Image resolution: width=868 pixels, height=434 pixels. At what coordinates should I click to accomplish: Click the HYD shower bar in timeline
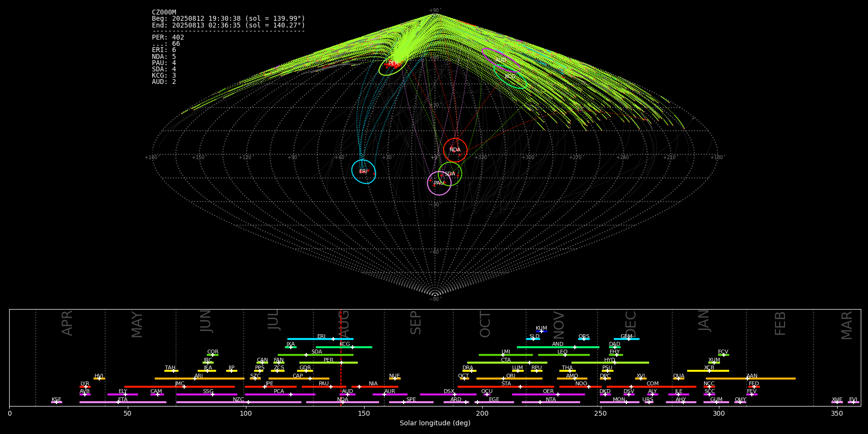(610, 363)
